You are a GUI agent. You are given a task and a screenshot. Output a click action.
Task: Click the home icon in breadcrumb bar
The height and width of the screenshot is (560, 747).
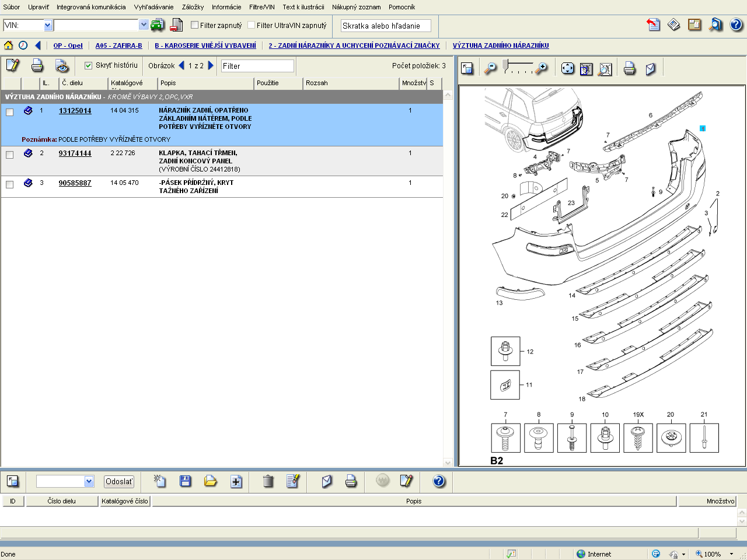[x=8, y=45]
